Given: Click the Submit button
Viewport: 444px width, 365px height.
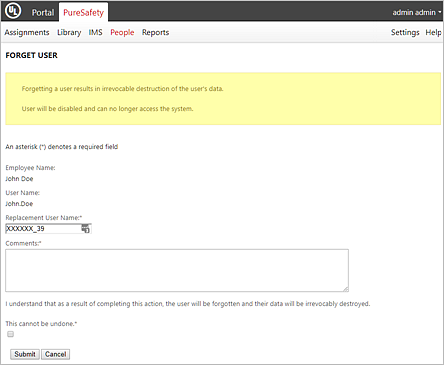Looking at the screenshot, I should tap(25, 354).
